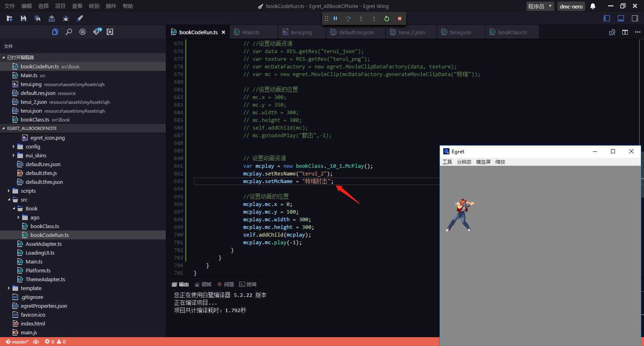Click debug Step Into button
The height and width of the screenshot is (346, 644).
(x=361, y=19)
